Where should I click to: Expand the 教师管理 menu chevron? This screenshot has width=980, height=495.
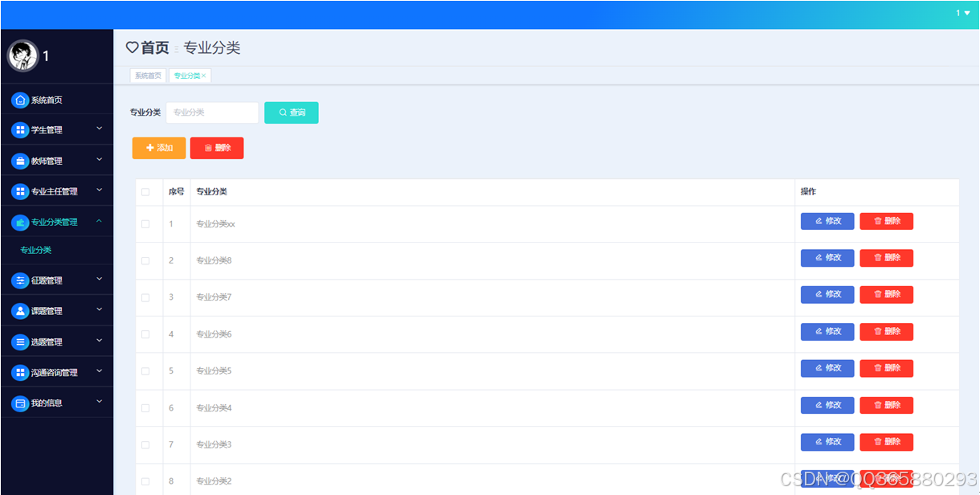pyautogui.click(x=100, y=160)
